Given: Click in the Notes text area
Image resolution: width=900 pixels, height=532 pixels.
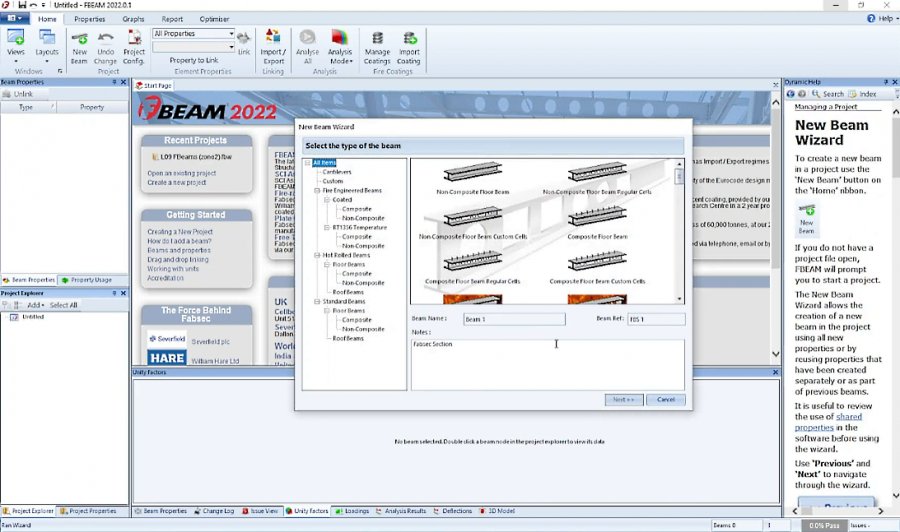Looking at the screenshot, I should click(x=548, y=364).
